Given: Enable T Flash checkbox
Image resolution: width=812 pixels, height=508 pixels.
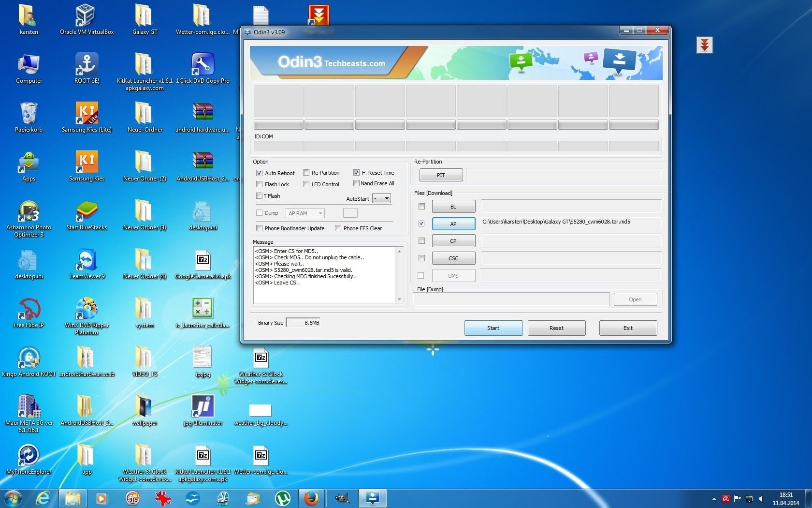Looking at the screenshot, I should click(259, 195).
